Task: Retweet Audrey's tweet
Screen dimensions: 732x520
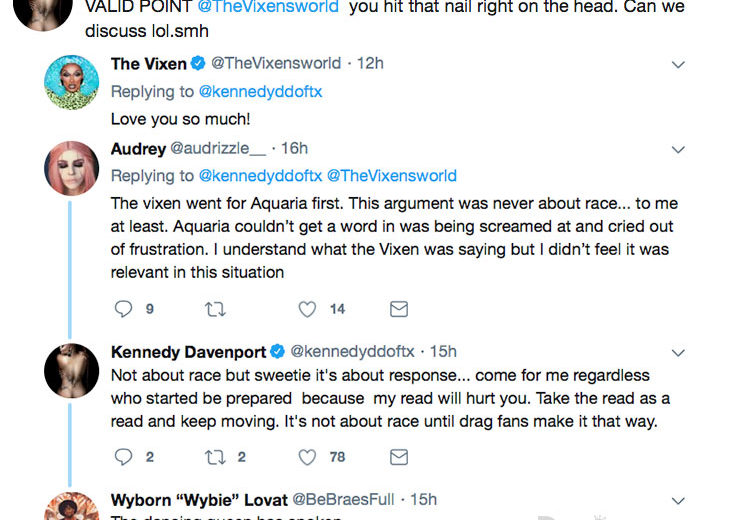Action: pos(214,309)
